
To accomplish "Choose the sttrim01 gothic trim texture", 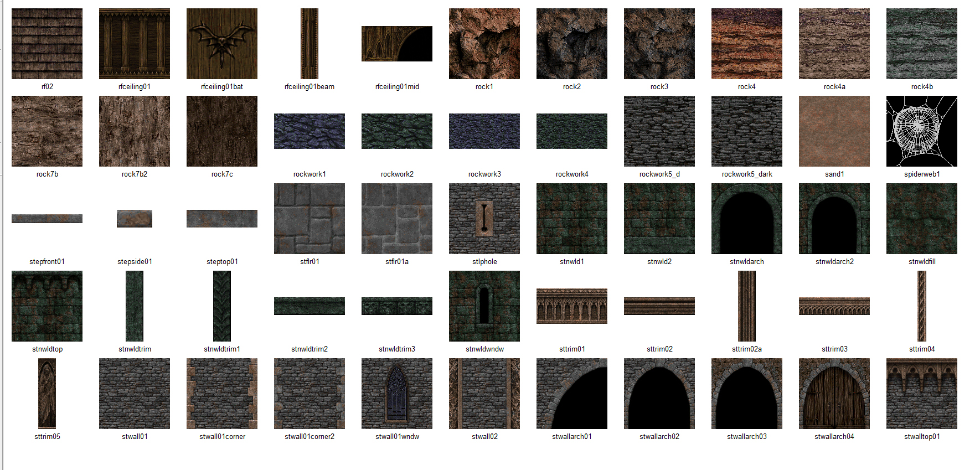I will pyautogui.click(x=572, y=306).
